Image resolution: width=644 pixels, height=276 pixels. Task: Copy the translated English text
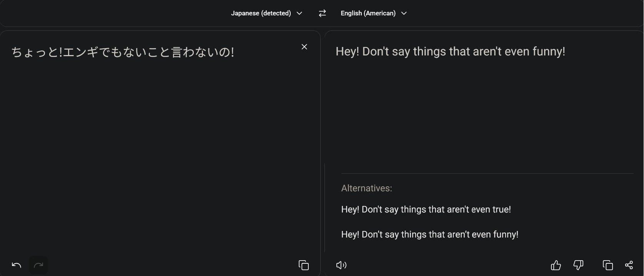607,265
